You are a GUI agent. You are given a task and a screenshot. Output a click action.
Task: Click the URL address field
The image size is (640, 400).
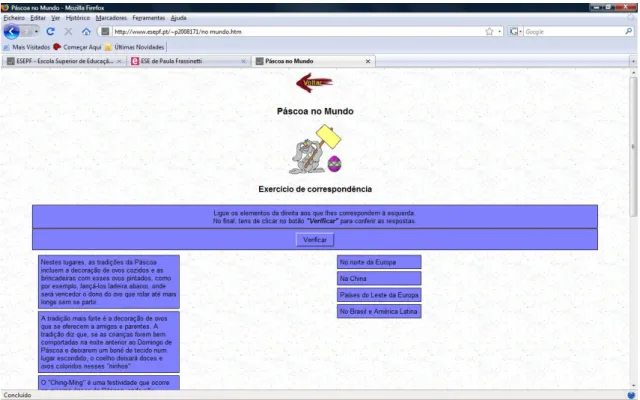tap(298, 31)
